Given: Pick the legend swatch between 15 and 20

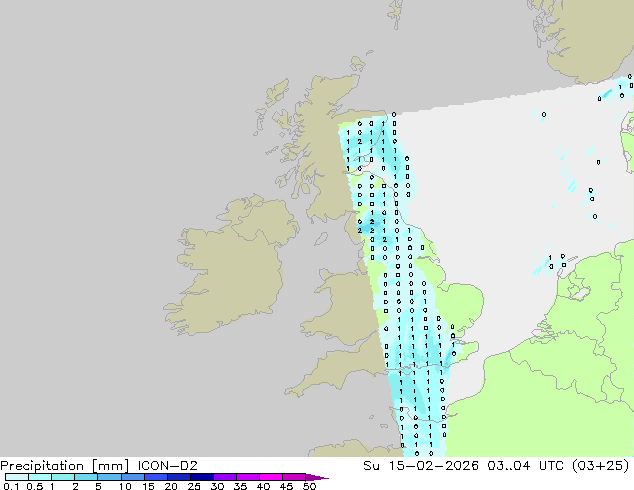Looking at the screenshot, I should (x=156, y=477).
